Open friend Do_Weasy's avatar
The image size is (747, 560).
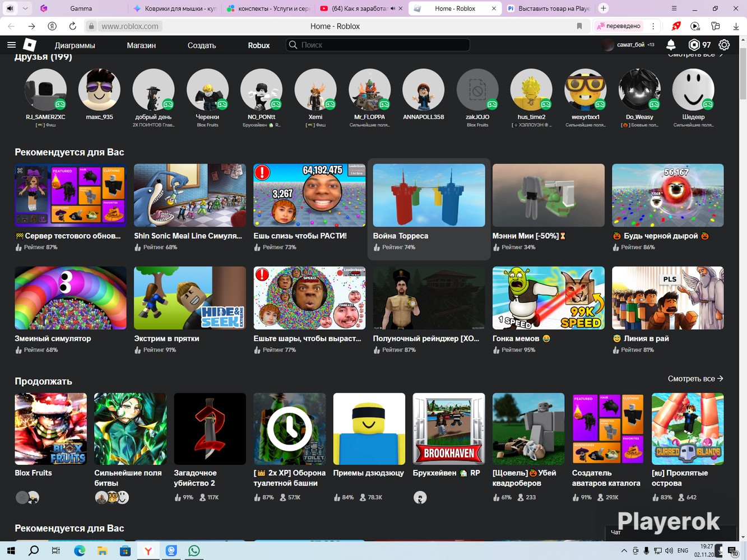[639, 90]
